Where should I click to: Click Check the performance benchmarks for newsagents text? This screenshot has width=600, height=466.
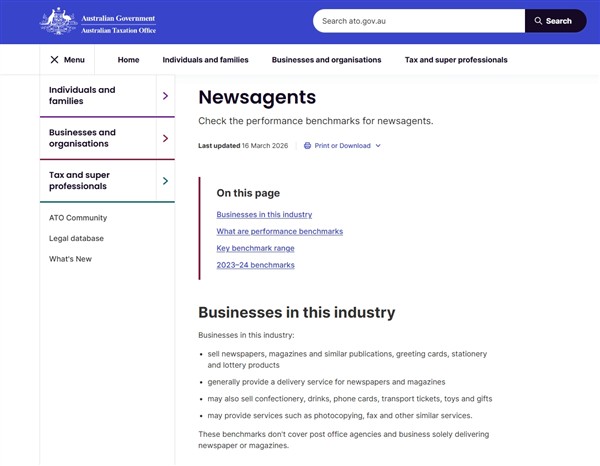[x=316, y=121]
